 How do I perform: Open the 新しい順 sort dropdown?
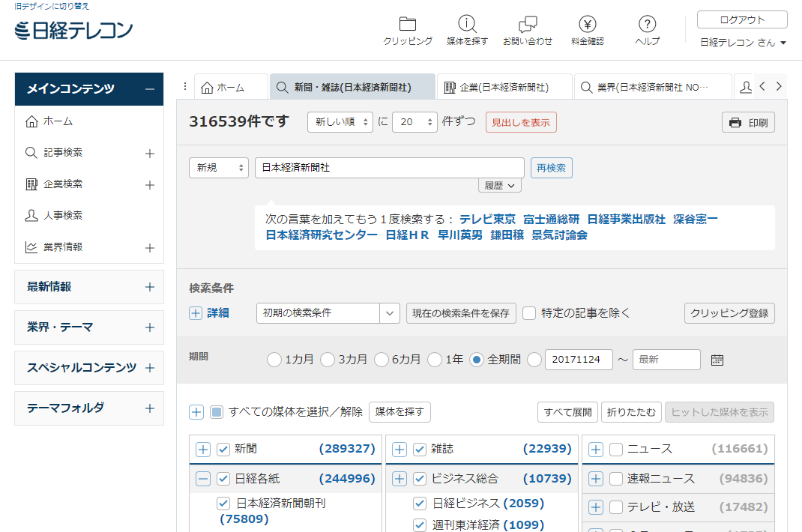340,121
